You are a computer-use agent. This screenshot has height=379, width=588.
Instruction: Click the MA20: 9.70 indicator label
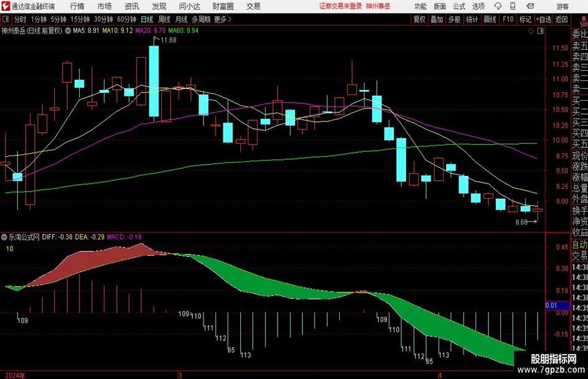(x=151, y=30)
